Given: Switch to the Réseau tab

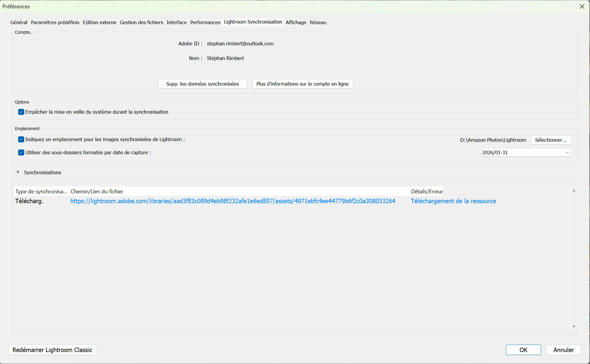Looking at the screenshot, I should click(x=318, y=22).
